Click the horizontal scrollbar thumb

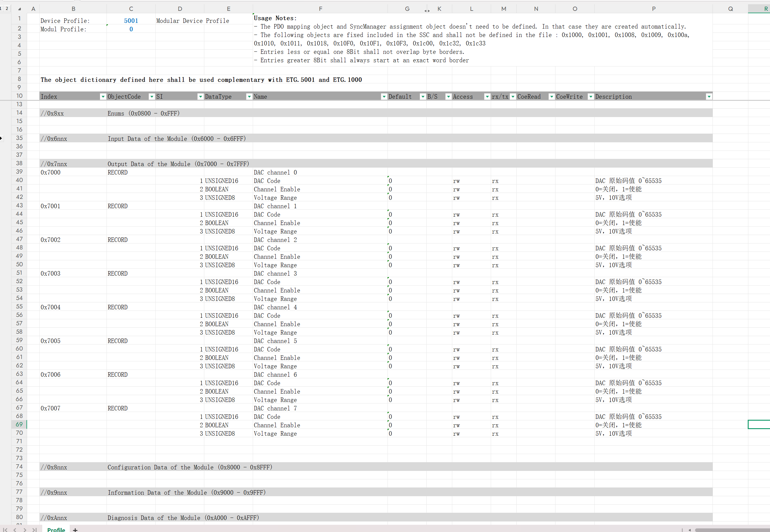(x=732, y=530)
